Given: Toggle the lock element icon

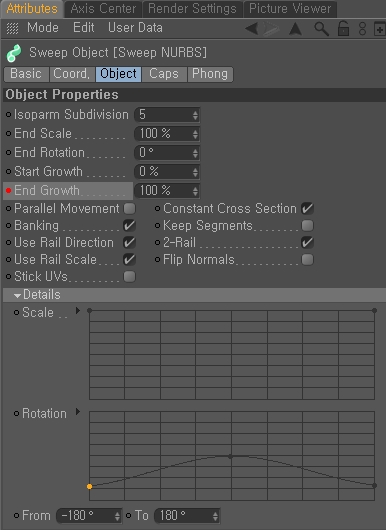Looking at the screenshot, I should pyautogui.click(x=343, y=28).
